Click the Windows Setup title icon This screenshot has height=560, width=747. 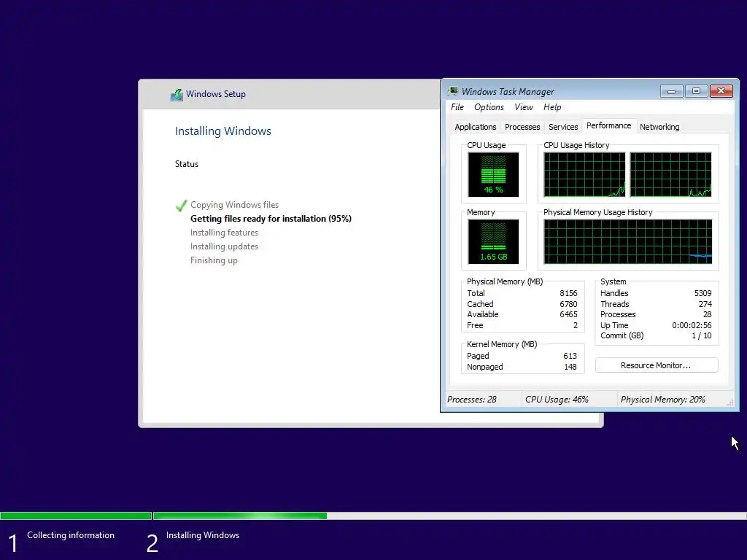(177, 94)
